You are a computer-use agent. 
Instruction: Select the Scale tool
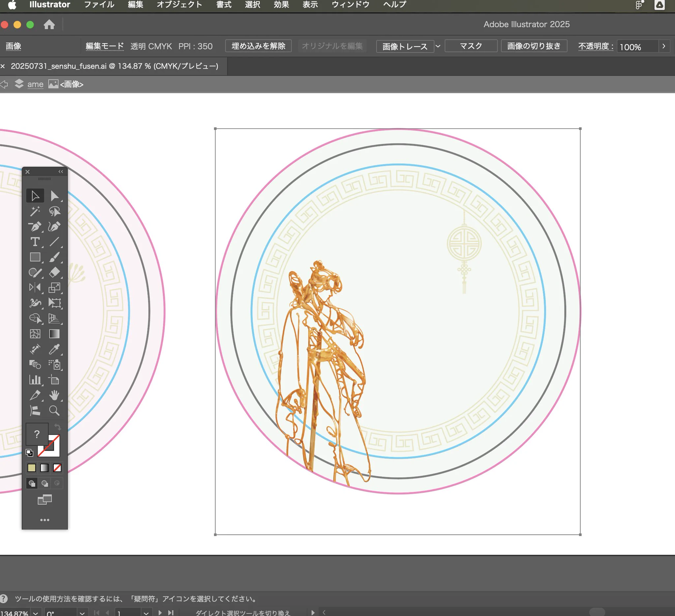pos(54,288)
